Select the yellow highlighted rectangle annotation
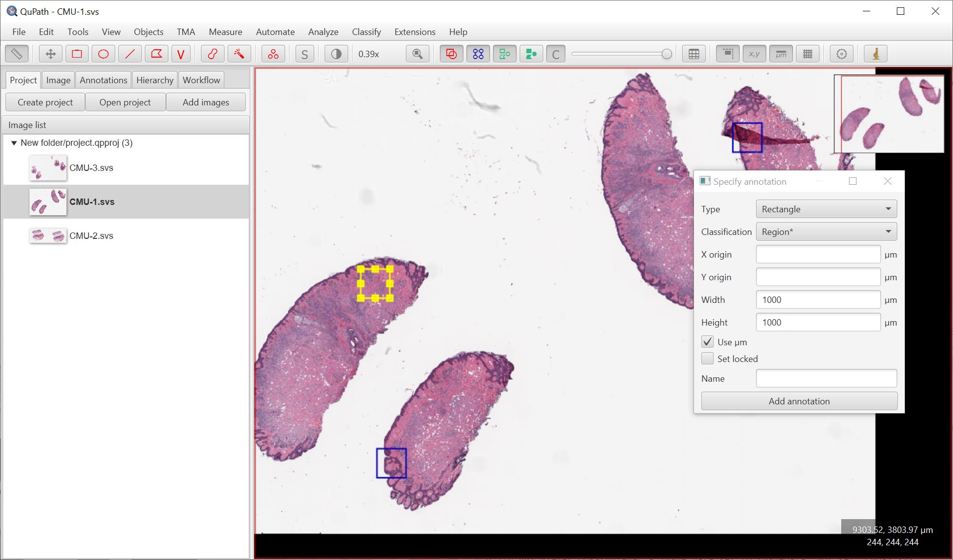This screenshot has width=953, height=560. point(375,283)
